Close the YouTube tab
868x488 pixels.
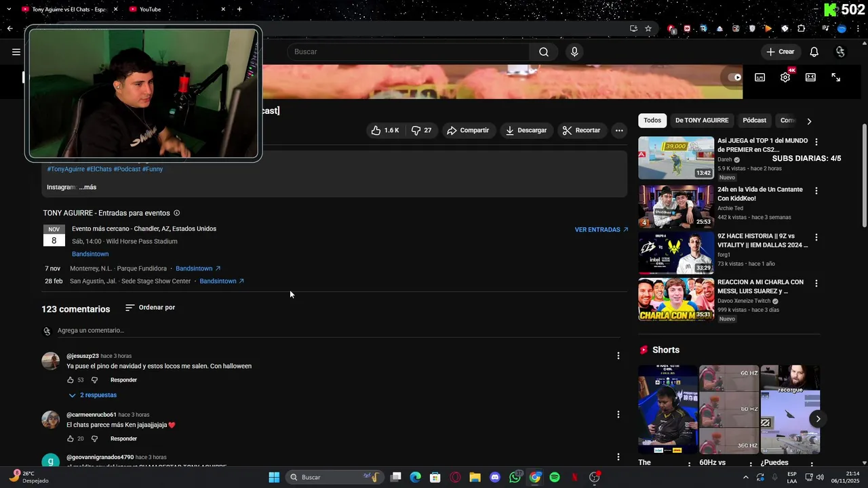tap(223, 9)
